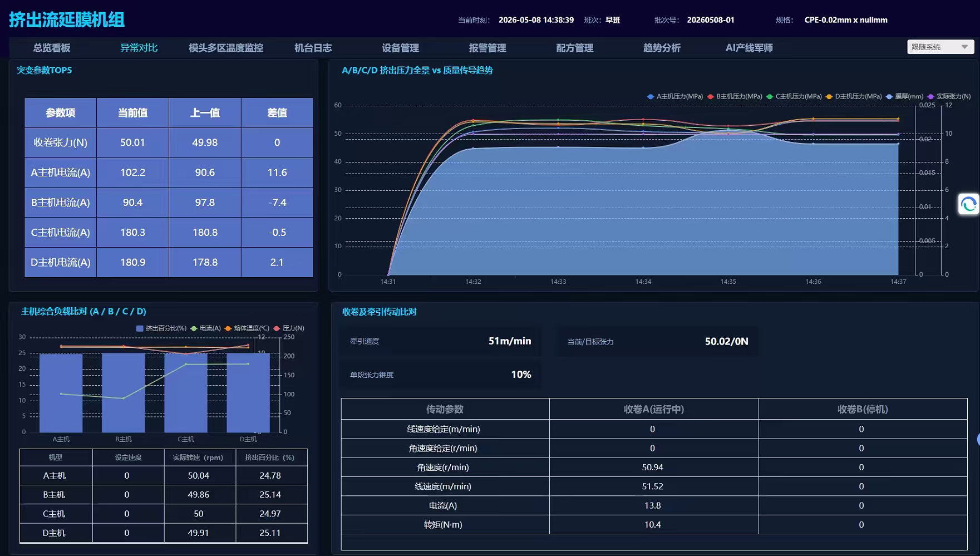Viewport: 980px width, 556px height.
Task: Open the 跟随系统 theme dropdown
Action: pyautogui.click(x=940, y=47)
